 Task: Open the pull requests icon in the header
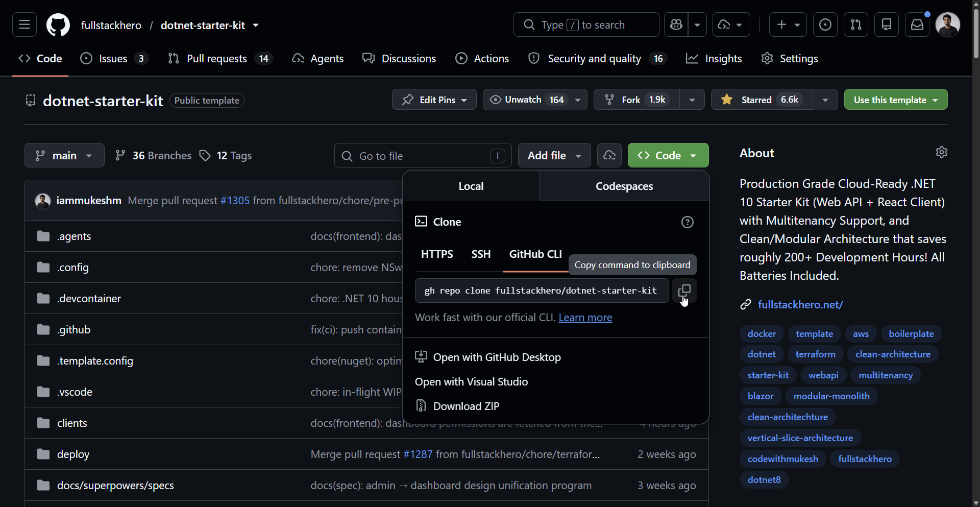tap(856, 25)
